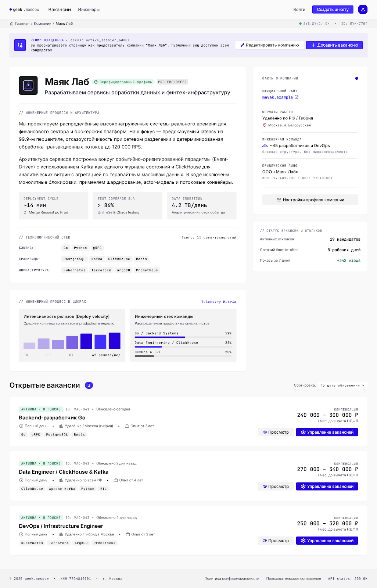Screen dimensions: 377x588
Task: Click the ClickHouse tag in tech stack
Action: pyautogui.click(x=119, y=259)
